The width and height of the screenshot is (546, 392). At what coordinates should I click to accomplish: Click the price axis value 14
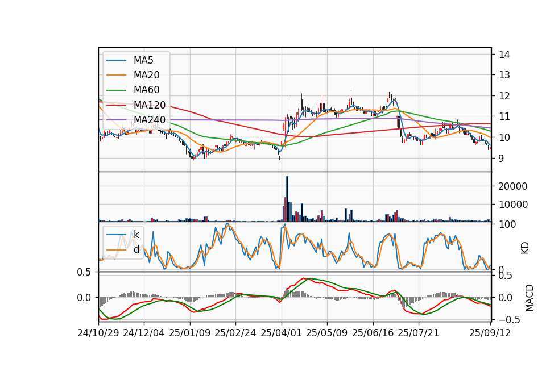click(x=504, y=55)
